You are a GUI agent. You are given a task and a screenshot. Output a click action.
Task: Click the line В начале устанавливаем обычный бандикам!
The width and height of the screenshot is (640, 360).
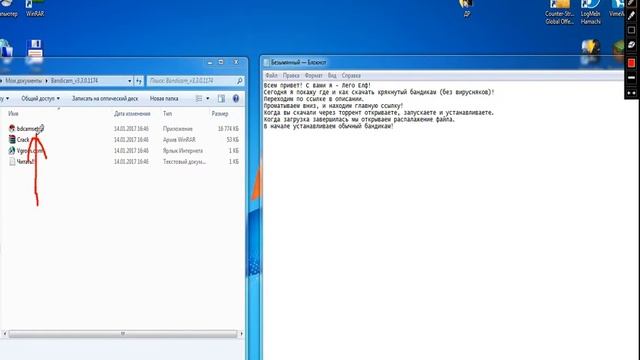(x=329, y=126)
